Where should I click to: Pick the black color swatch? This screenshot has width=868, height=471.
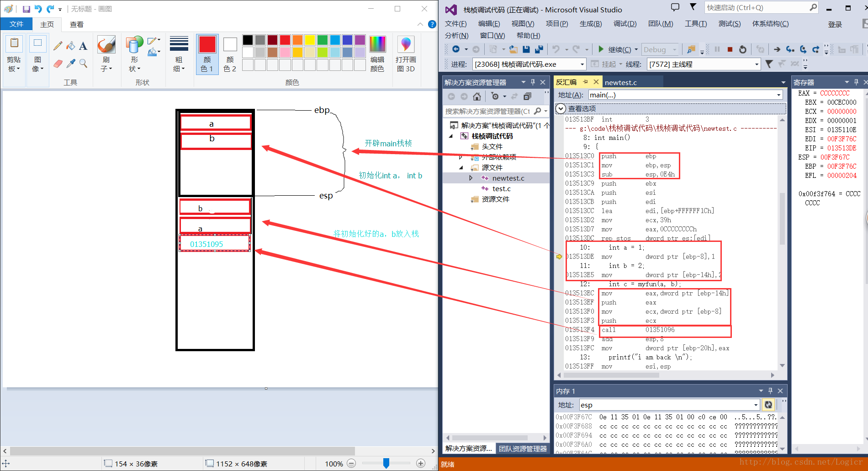[x=248, y=40]
